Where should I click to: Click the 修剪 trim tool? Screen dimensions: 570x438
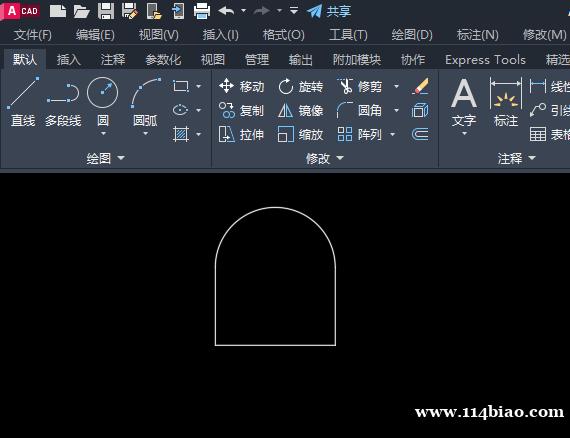(360, 87)
